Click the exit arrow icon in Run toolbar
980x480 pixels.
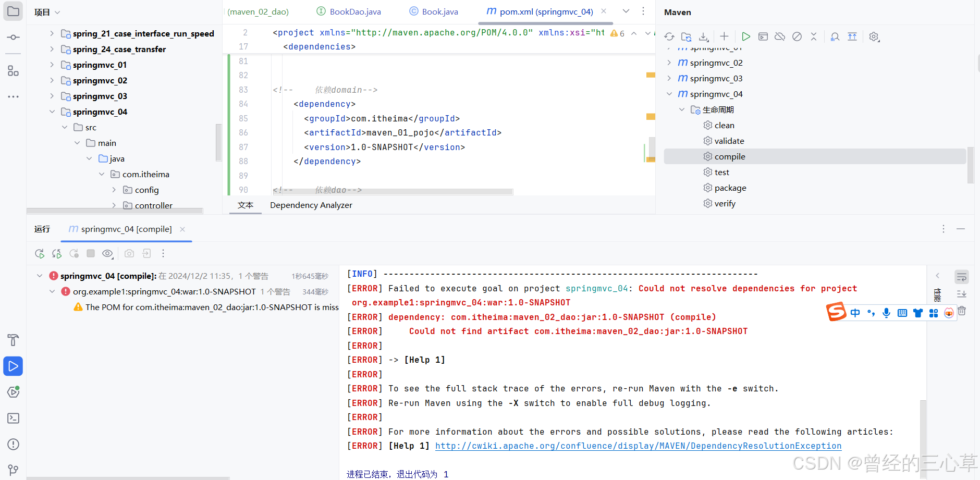(x=146, y=253)
